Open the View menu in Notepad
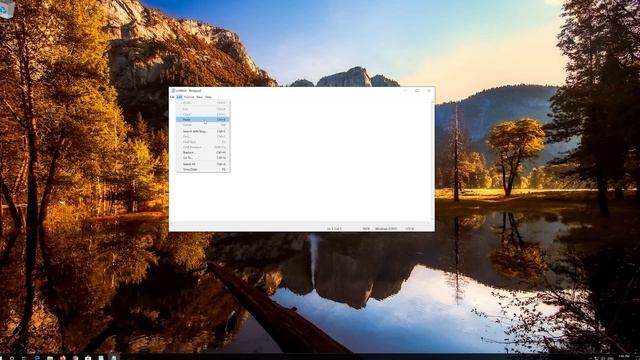Screen dimensions: 640x360 point(200,97)
